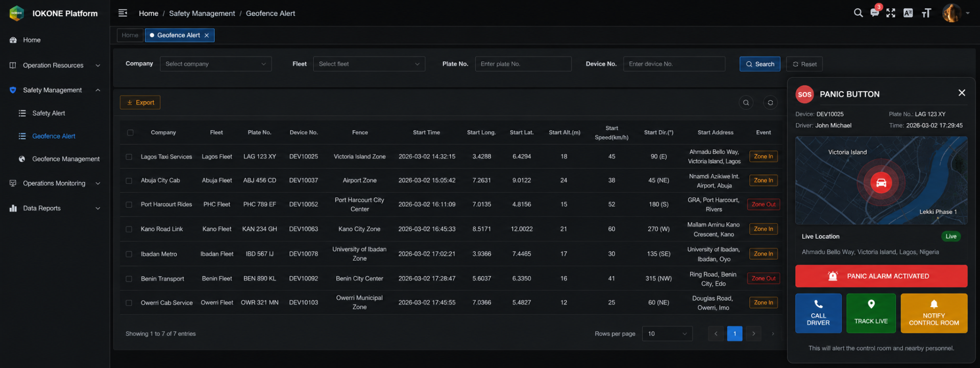This screenshot has width=980, height=368.
Task: Tick the checkbox for Abuja City Cab
Action: pos(129,181)
